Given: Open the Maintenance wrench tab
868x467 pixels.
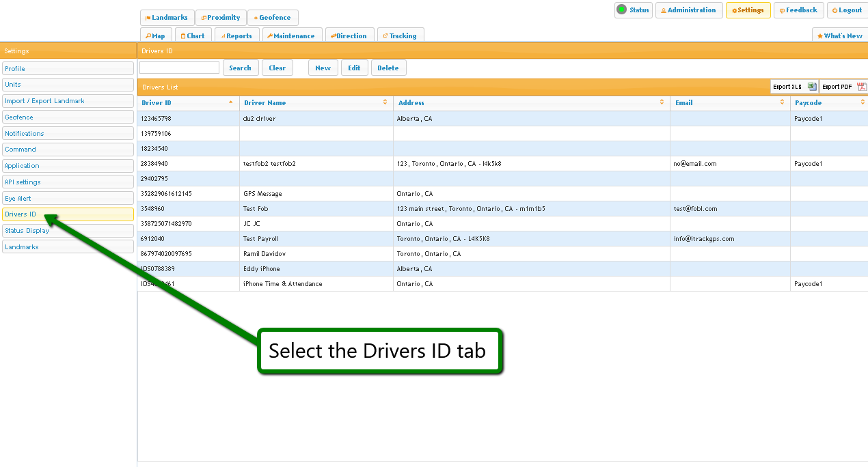Looking at the screenshot, I should [x=290, y=36].
